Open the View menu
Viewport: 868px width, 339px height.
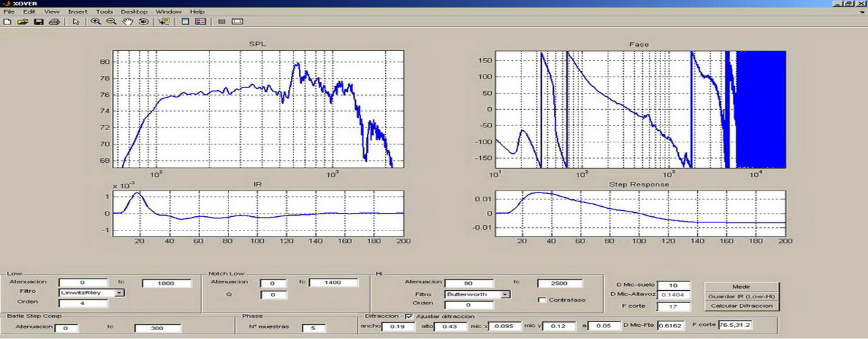pos(52,12)
